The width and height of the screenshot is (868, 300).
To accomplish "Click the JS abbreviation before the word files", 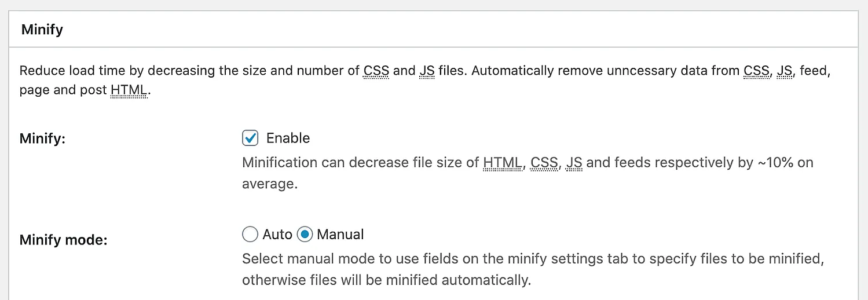I will (427, 71).
